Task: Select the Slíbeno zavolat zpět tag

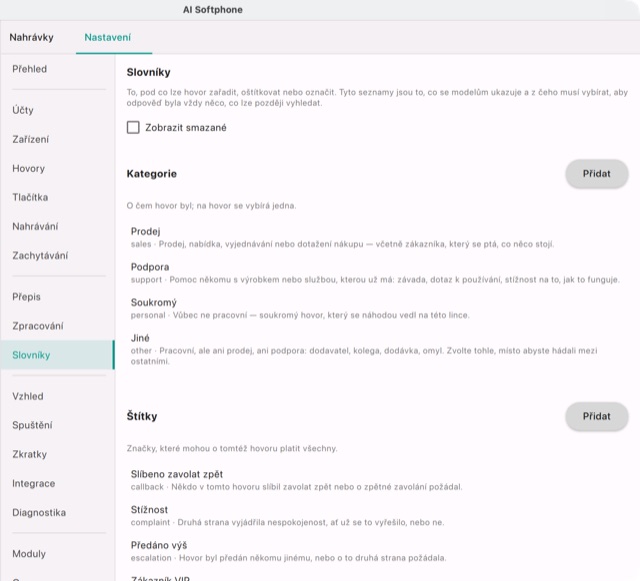Action: click(x=378, y=480)
